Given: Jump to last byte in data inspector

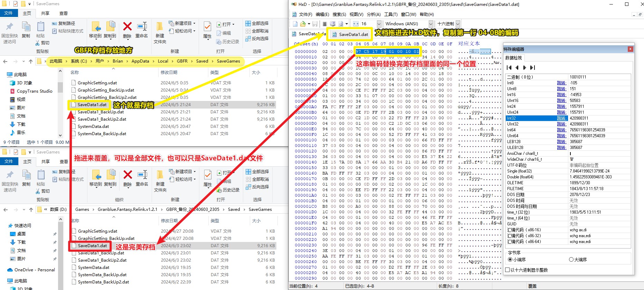Looking at the screenshot, I should tap(532, 67).
